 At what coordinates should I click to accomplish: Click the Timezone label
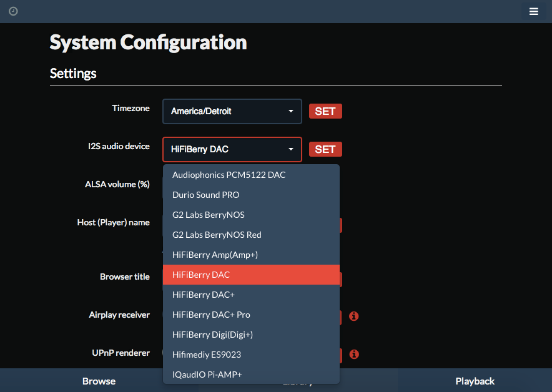click(131, 109)
